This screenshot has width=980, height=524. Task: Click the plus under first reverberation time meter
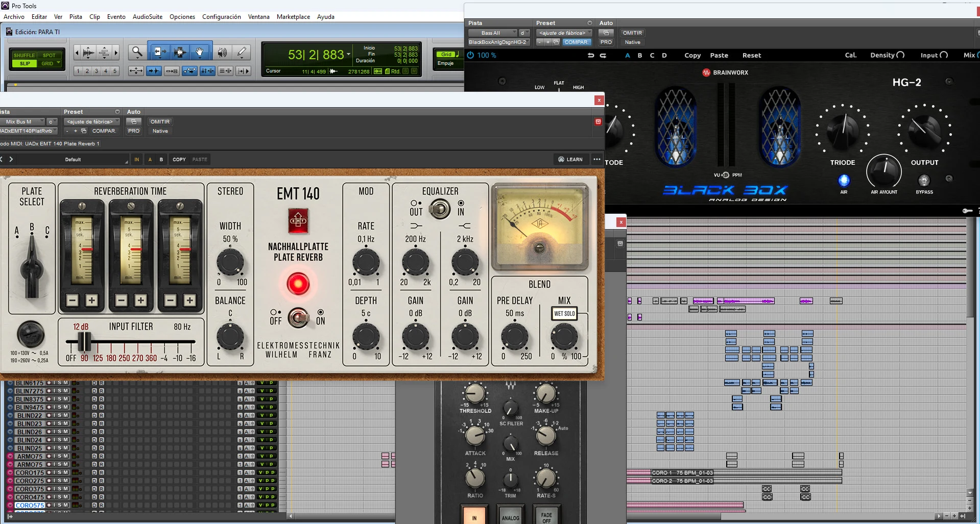pos(91,300)
